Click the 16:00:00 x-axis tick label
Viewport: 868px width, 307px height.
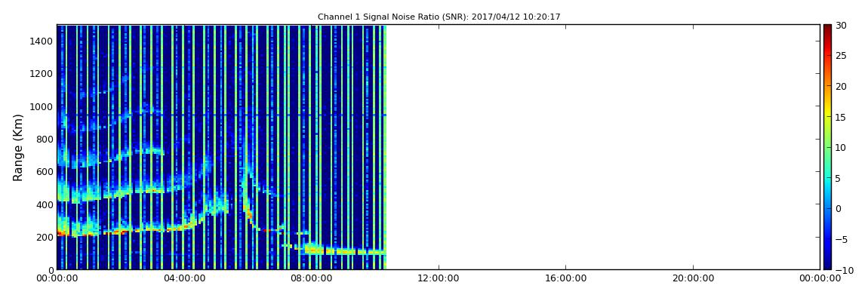[565, 279]
